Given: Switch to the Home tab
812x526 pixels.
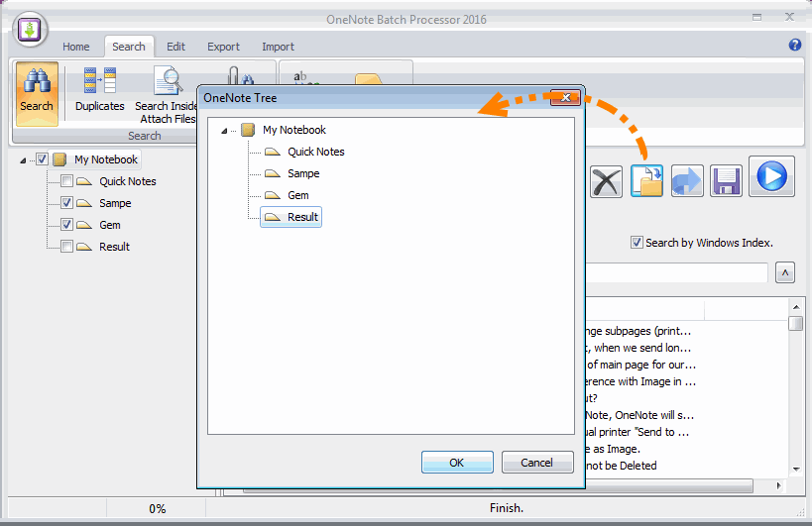Looking at the screenshot, I should (76, 47).
